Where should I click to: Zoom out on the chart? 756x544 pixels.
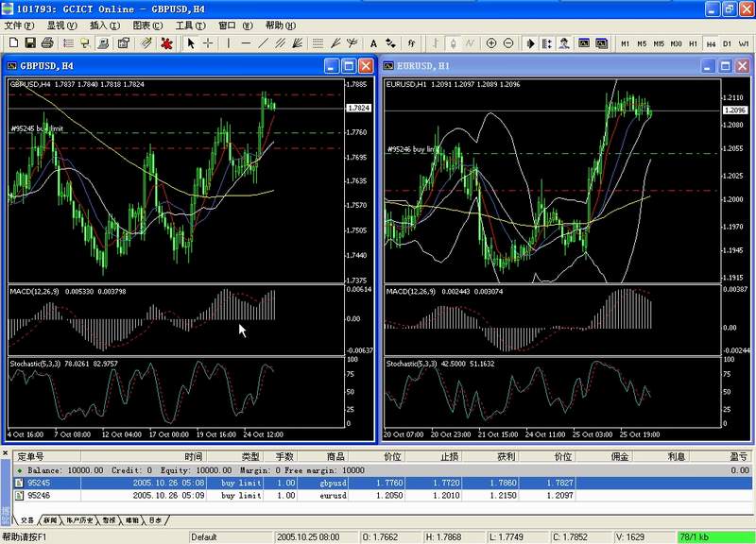click(x=507, y=42)
